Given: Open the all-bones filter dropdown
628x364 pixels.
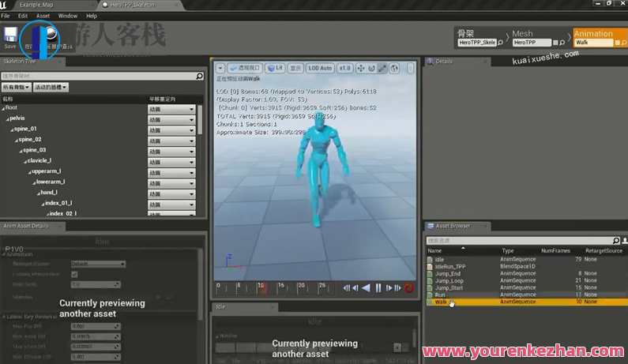Looking at the screenshot, I should [17, 87].
